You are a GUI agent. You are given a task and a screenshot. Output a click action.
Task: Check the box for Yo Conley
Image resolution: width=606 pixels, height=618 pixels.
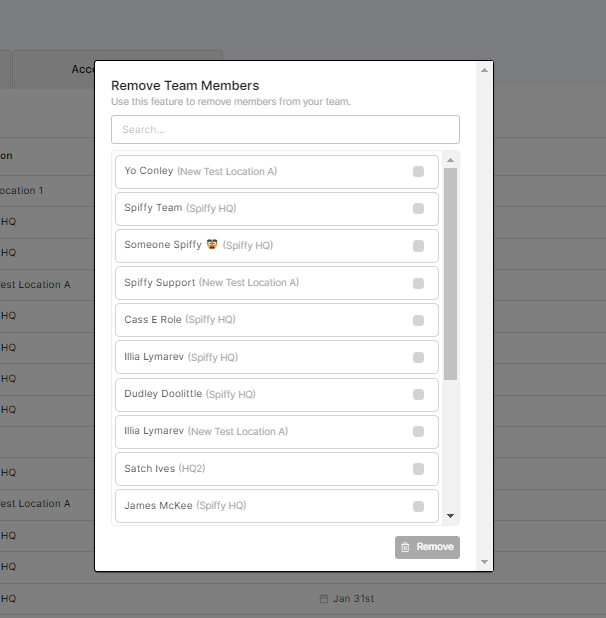[x=418, y=172]
